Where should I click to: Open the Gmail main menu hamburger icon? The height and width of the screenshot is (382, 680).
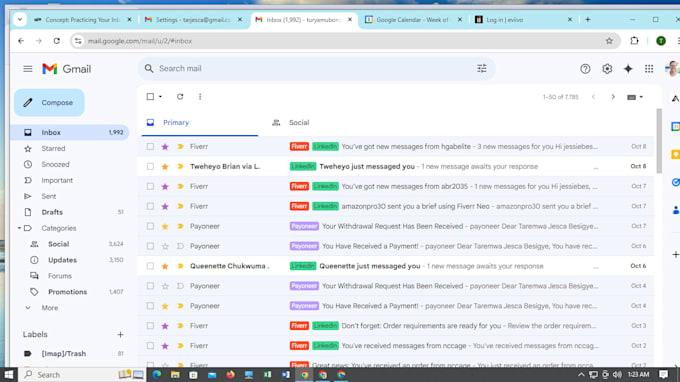28,69
